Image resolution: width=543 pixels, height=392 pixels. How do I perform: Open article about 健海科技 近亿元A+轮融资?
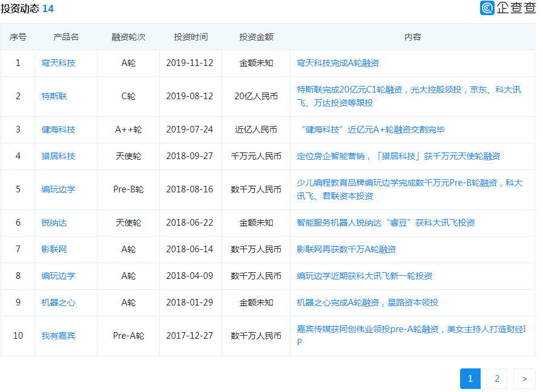tap(373, 129)
